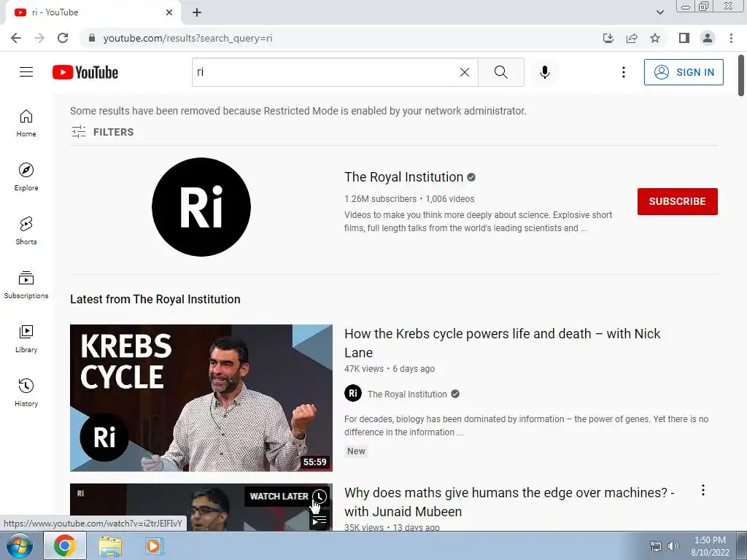
Task: Add maths video to queue icon
Action: 320,521
